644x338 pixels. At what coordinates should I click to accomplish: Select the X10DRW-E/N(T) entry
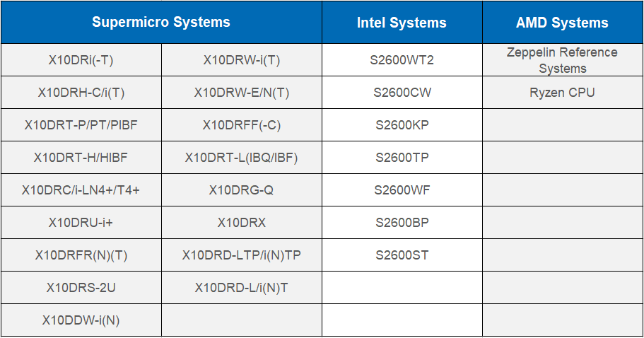[x=242, y=93]
